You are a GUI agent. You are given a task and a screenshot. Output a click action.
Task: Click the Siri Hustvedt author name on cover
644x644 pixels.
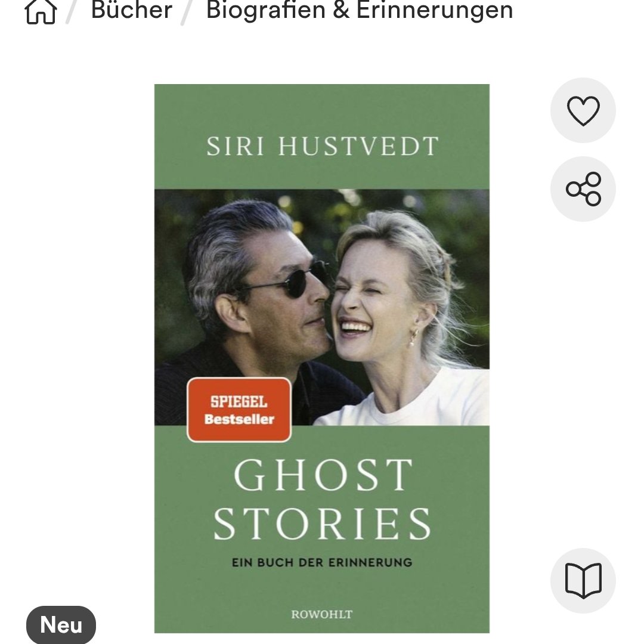coord(323,146)
